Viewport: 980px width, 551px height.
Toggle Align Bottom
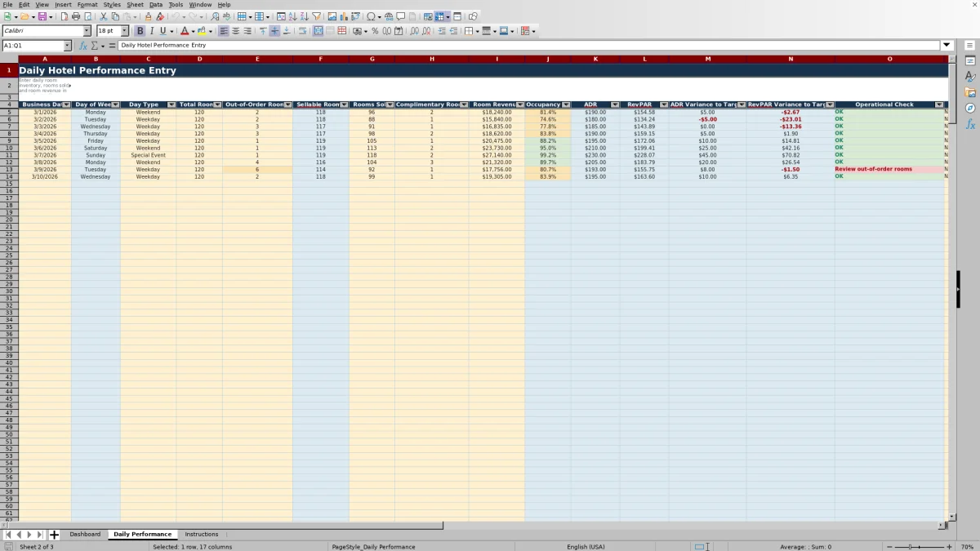pyautogui.click(x=286, y=31)
